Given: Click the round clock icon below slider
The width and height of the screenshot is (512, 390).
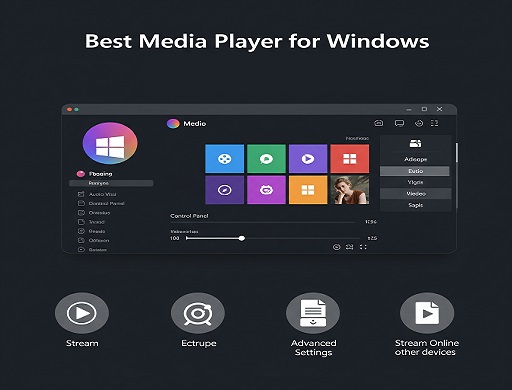Looking at the screenshot, I should [x=337, y=247].
